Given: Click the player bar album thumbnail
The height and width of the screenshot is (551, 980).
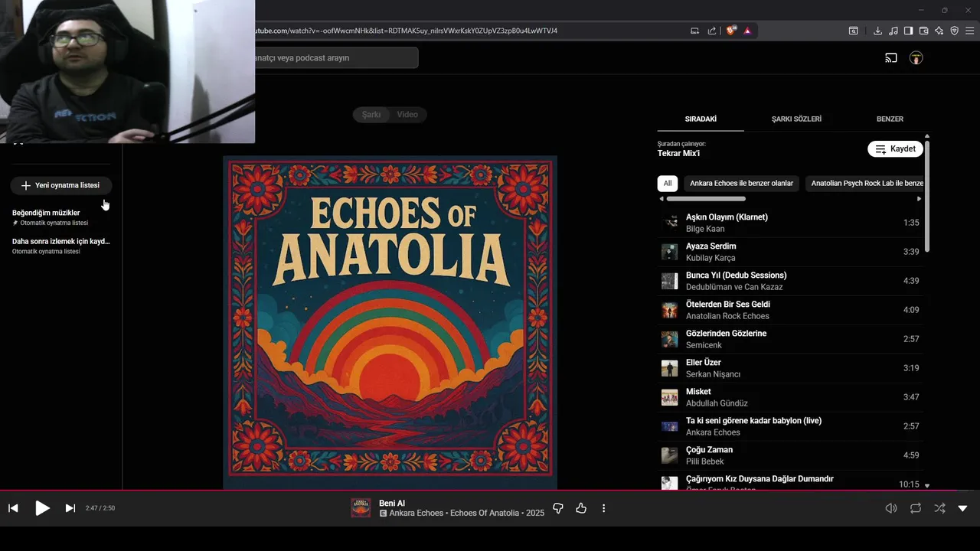Looking at the screenshot, I should point(361,508).
